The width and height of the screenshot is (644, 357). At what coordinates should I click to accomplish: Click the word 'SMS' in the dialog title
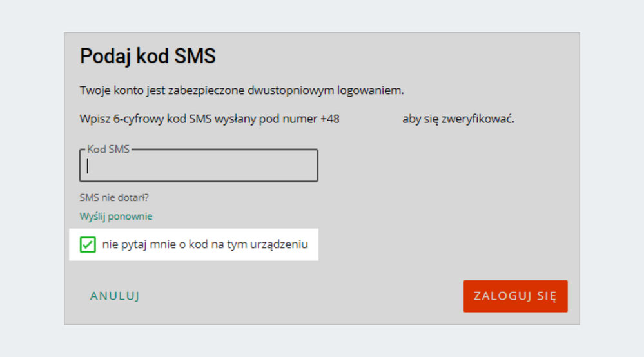point(195,56)
